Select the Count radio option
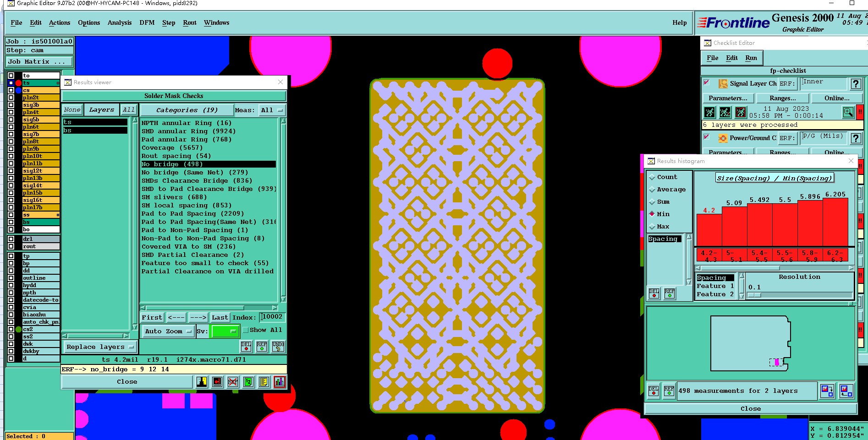The image size is (868, 440). (x=652, y=177)
